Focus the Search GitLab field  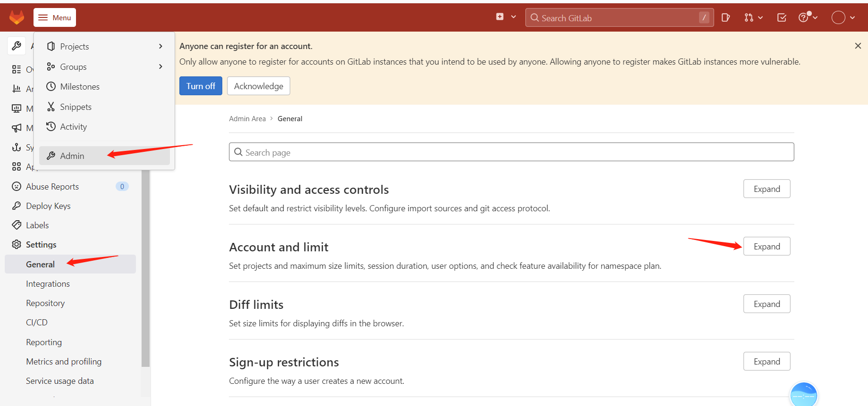pyautogui.click(x=619, y=17)
